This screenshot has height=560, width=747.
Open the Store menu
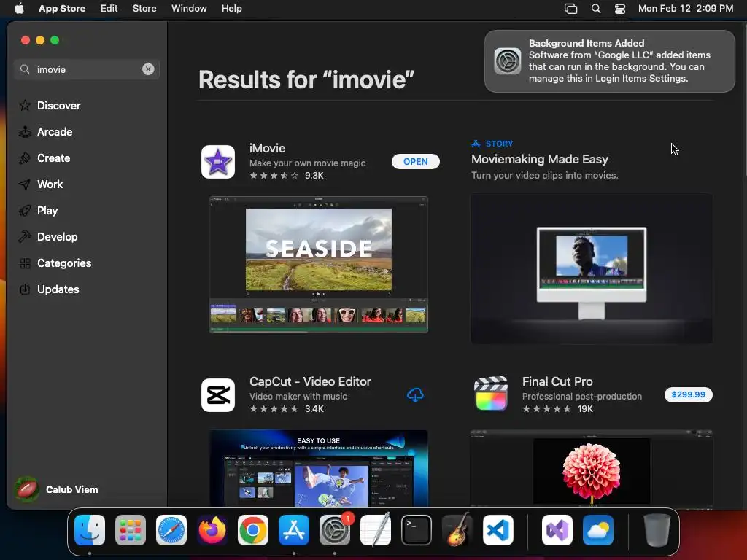tap(144, 9)
